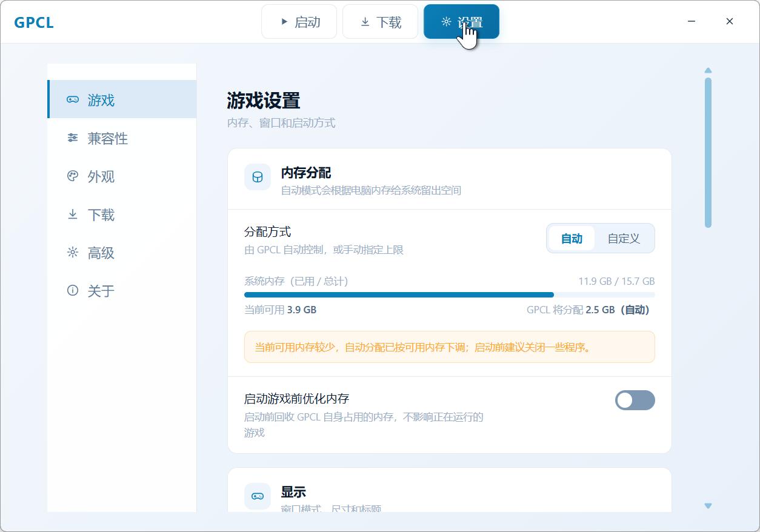Viewport: 760px width, 532px height.
Task: Click the 分配方式 label
Action: tap(267, 231)
